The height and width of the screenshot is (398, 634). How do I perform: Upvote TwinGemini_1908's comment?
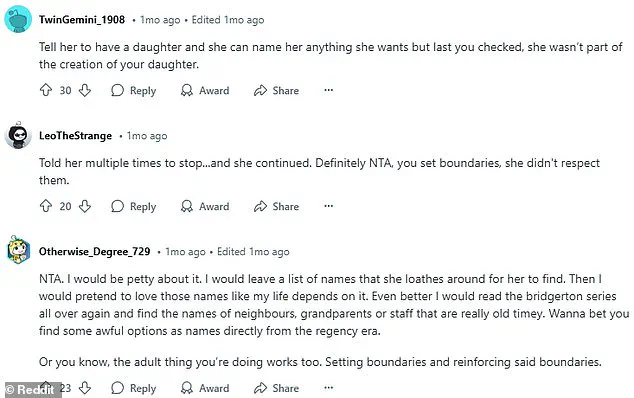click(46, 90)
